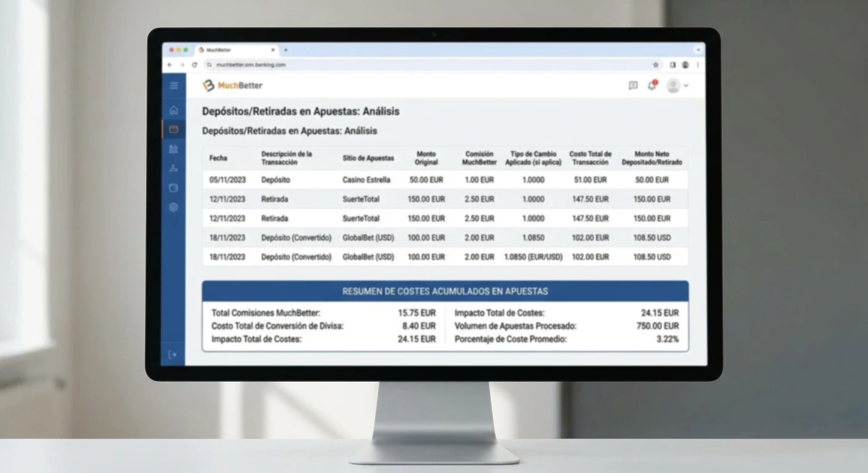The height and width of the screenshot is (473, 868).
Task: Click the site info icon in address bar
Action: 210,65
